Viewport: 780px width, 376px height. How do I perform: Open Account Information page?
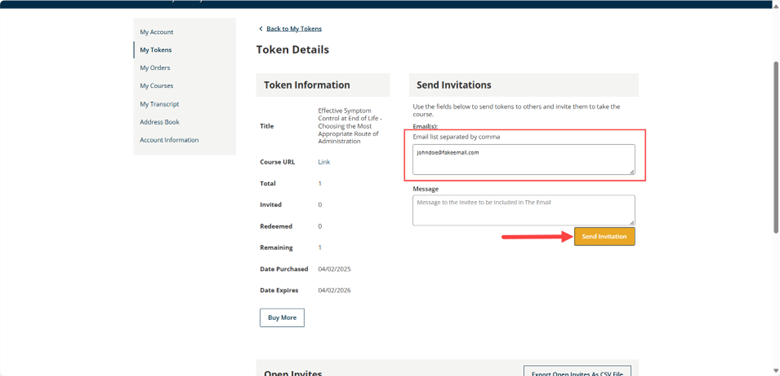pos(169,140)
